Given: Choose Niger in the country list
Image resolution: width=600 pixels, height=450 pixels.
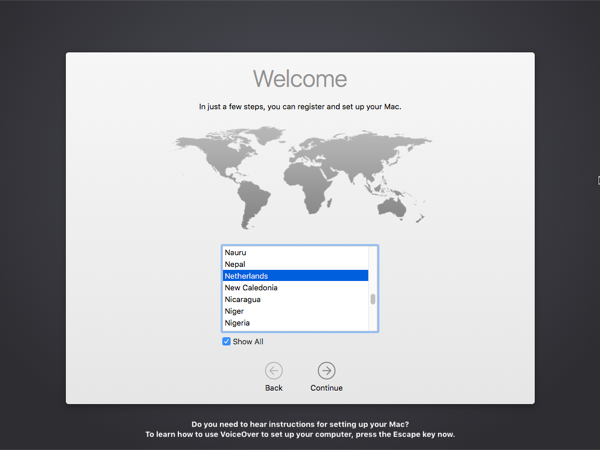Looking at the screenshot, I should click(x=234, y=312).
